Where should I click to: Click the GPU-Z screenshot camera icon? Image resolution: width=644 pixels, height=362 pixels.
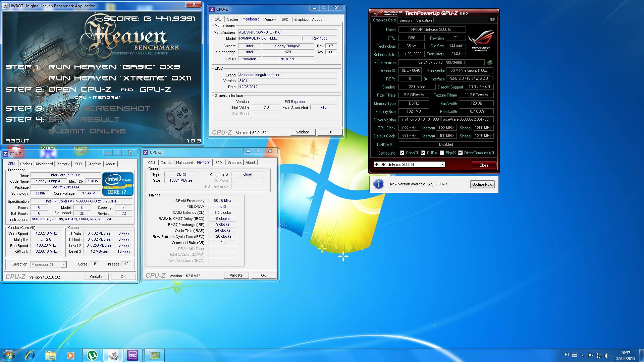pos(492,20)
